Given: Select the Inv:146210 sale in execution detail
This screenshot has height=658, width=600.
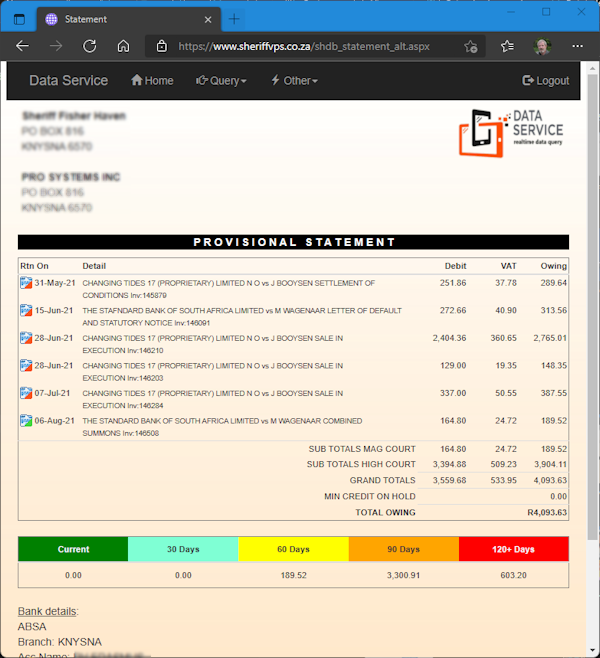Looking at the screenshot, I should pyautogui.click(x=212, y=344).
